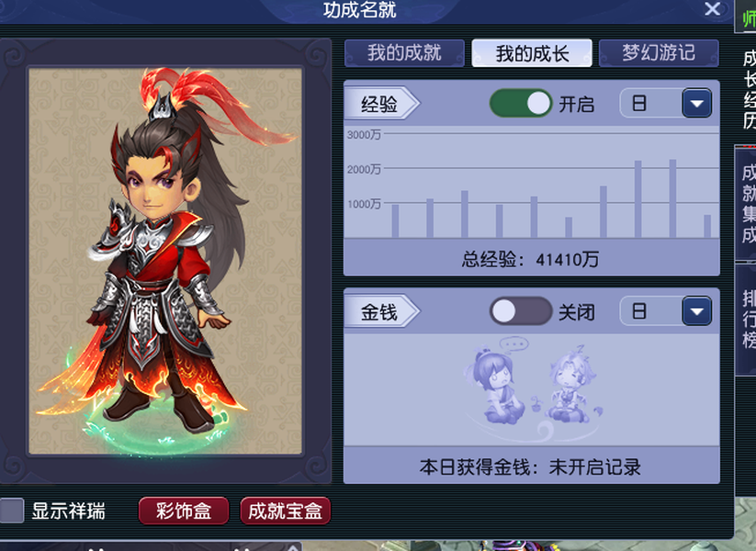Click the 日 field in 经验 panel
The width and height of the screenshot is (756, 551).
coord(651,103)
